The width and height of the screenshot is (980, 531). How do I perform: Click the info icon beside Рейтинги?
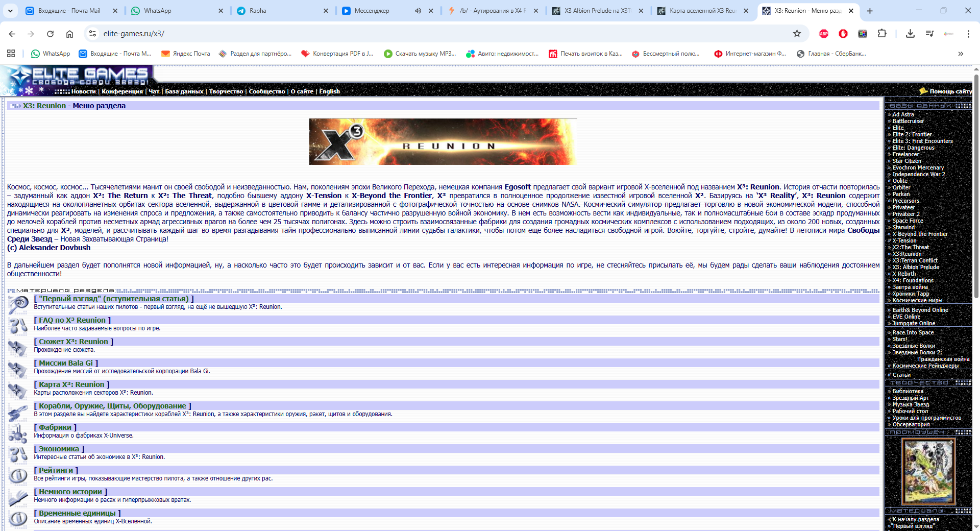pos(18,476)
